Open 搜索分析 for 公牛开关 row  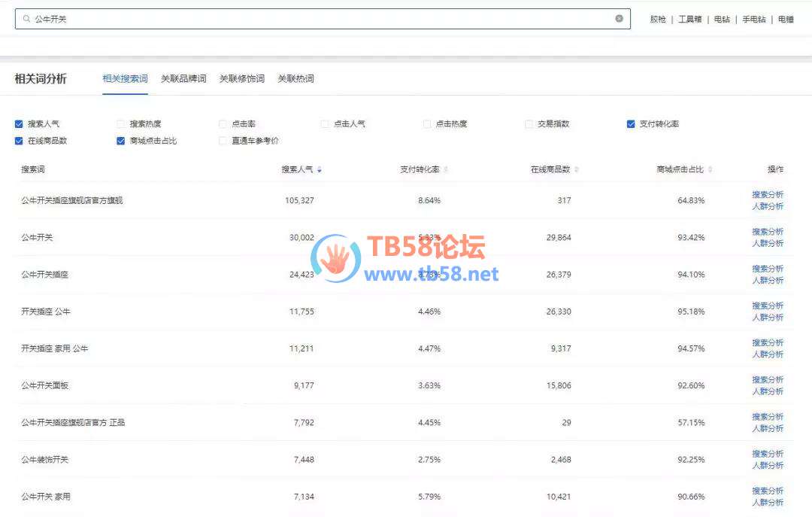pos(768,232)
